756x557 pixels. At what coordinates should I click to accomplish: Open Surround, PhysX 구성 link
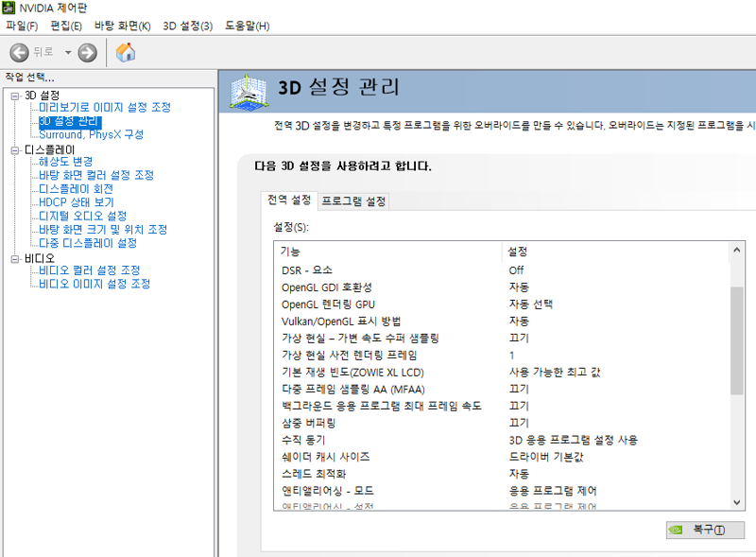coord(91,134)
